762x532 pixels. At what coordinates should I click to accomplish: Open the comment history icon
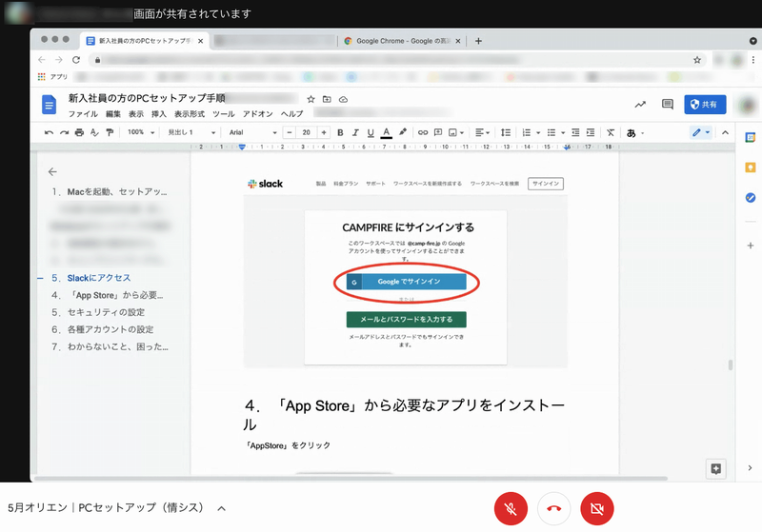click(667, 105)
